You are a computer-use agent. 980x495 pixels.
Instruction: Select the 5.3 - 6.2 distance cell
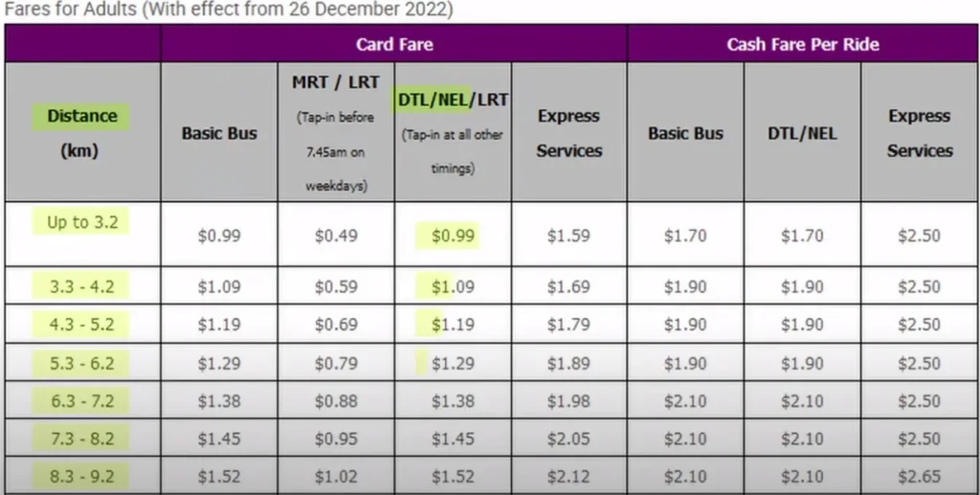pyautogui.click(x=81, y=363)
